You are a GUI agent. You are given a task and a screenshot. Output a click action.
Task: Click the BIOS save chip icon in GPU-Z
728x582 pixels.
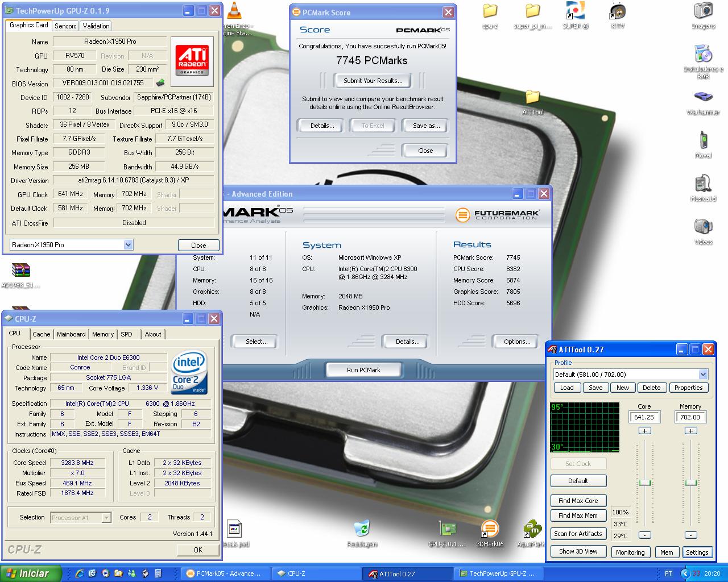160,83
